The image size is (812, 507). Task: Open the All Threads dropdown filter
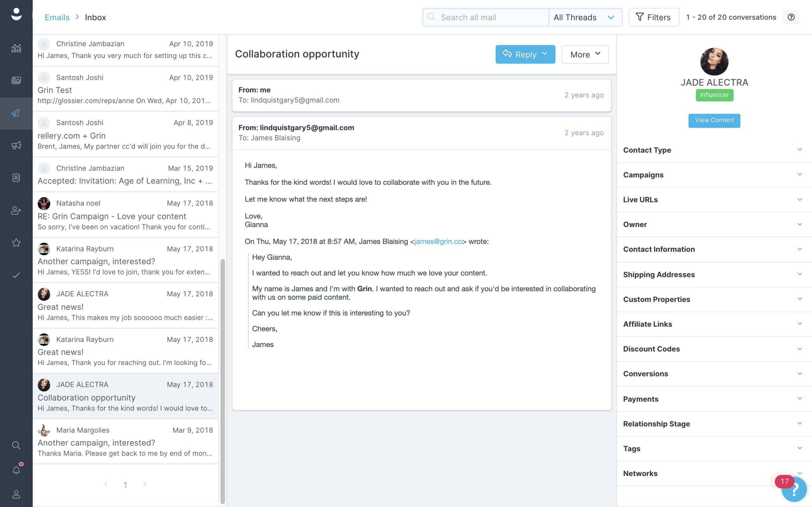pos(582,17)
